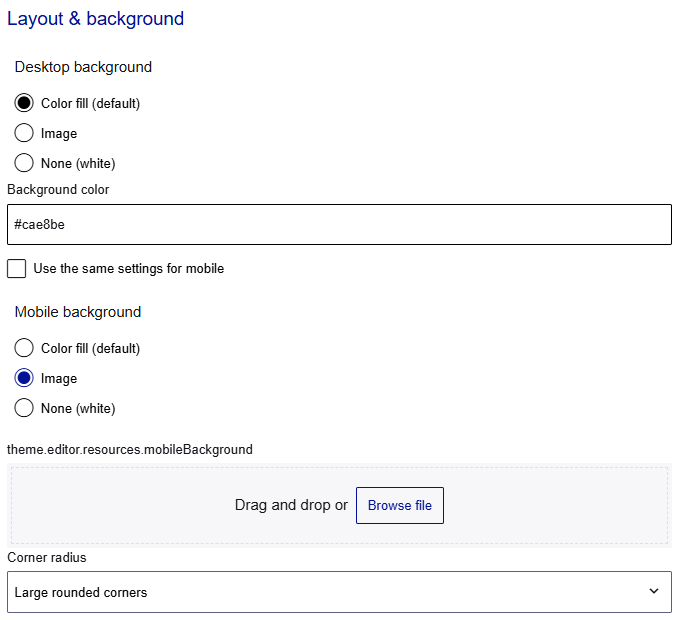Choose the Image radio for Mobile background
Viewport: 680px width, 620px height.
(25, 378)
